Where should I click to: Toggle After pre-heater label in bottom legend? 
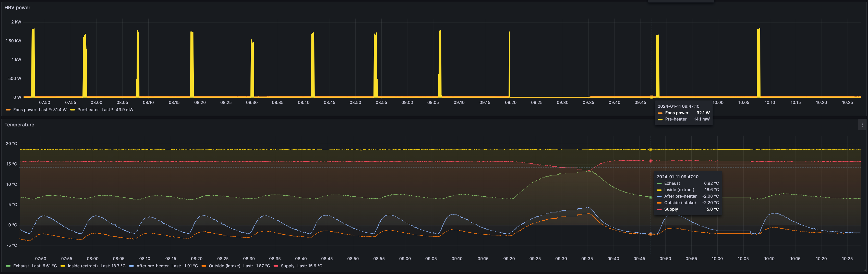tap(152, 266)
